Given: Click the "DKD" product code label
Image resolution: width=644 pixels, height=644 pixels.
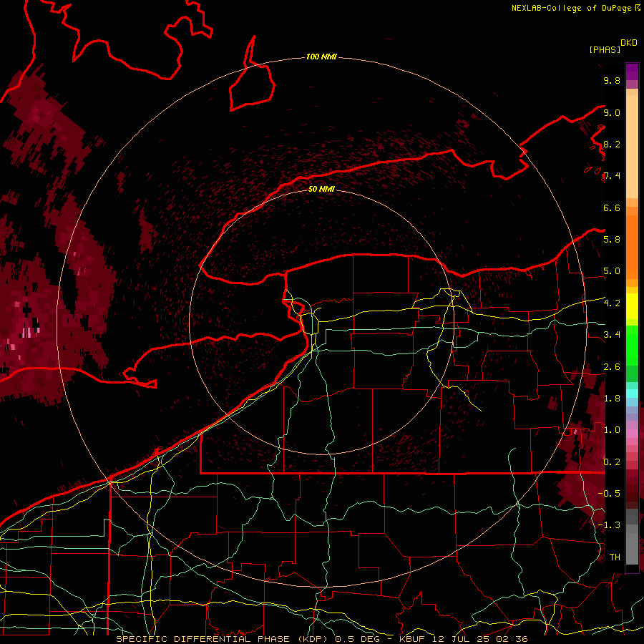Looking at the screenshot, I should pyautogui.click(x=629, y=43).
